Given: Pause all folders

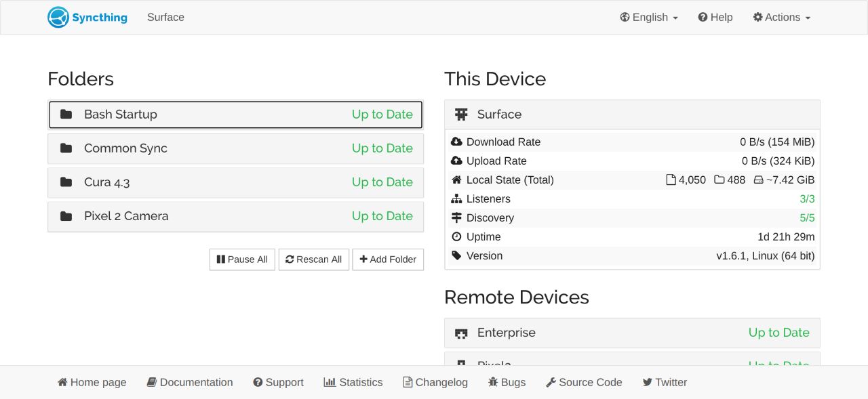Looking at the screenshot, I should coord(242,259).
